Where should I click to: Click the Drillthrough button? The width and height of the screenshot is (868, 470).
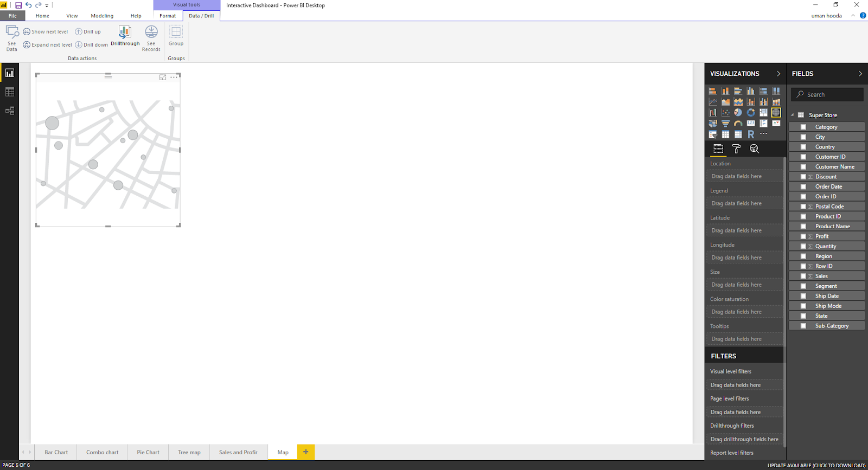125,36
